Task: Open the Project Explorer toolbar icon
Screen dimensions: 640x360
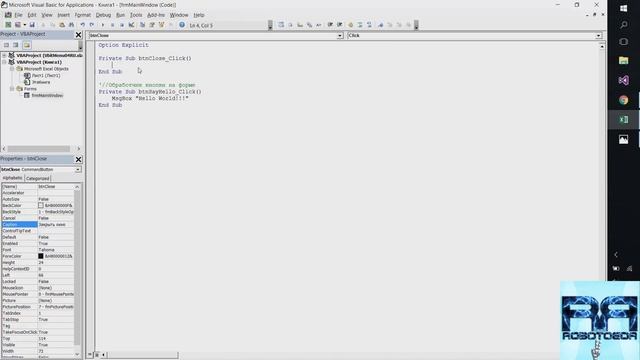Action: [142, 25]
